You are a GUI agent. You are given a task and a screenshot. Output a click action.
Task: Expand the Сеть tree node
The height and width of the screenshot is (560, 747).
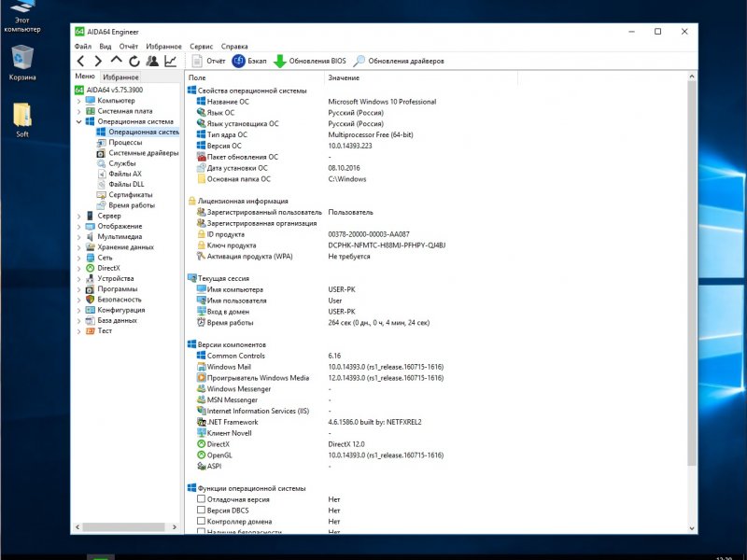pos(79,258)
